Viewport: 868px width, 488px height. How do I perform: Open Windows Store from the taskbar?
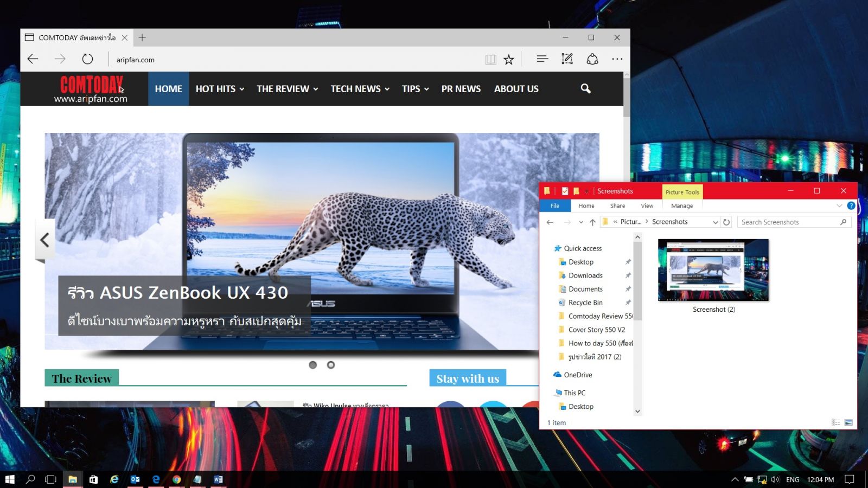(93, 479)
